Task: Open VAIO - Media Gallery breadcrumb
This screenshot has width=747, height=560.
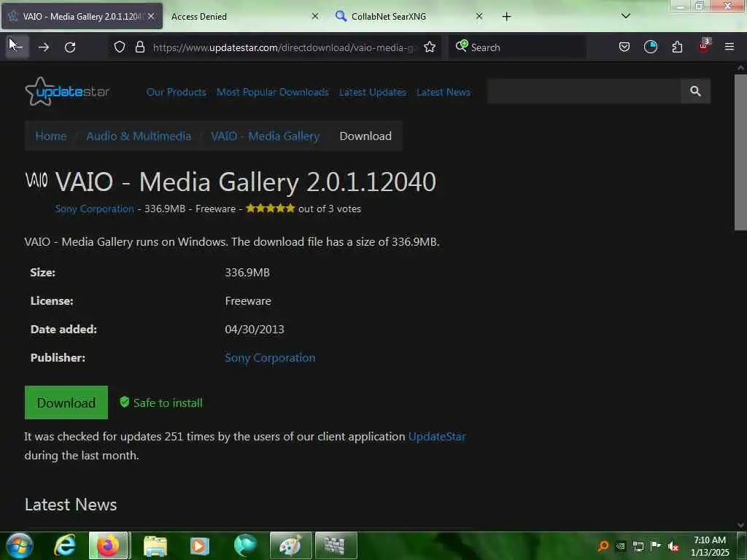Action: pyautogui.click(x=265, y=136)
